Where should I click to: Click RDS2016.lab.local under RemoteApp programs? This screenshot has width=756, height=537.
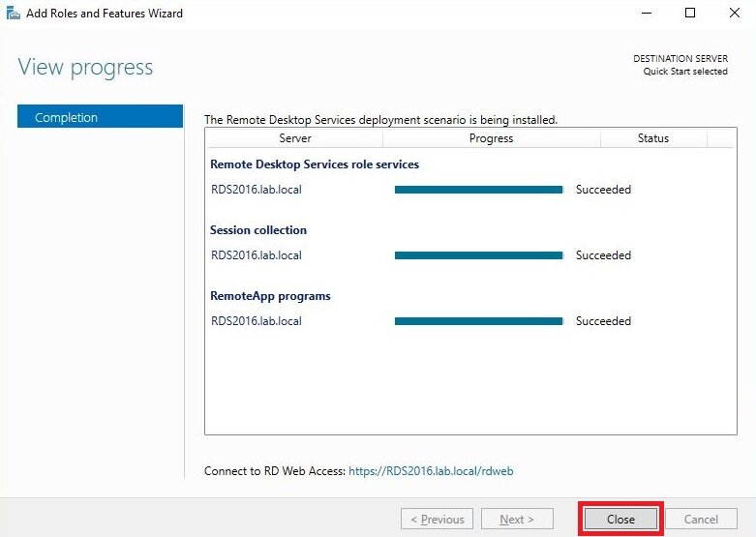coord(257,321)
